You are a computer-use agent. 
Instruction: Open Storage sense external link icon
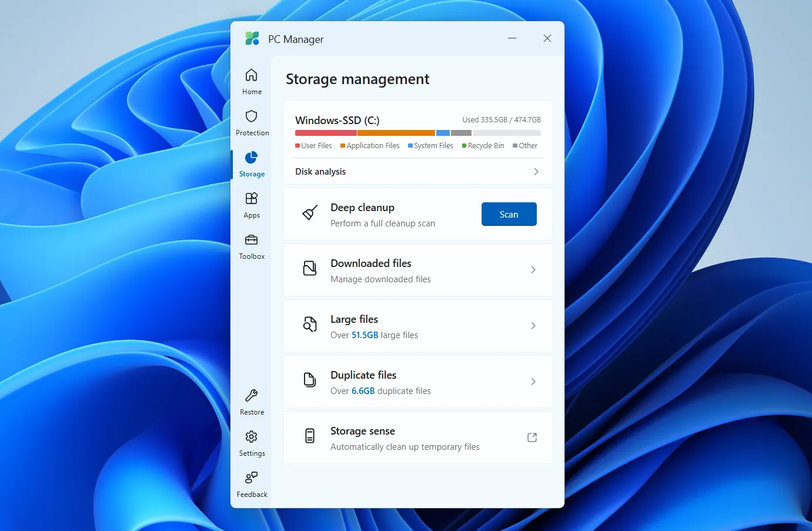[x=532, y=438]
